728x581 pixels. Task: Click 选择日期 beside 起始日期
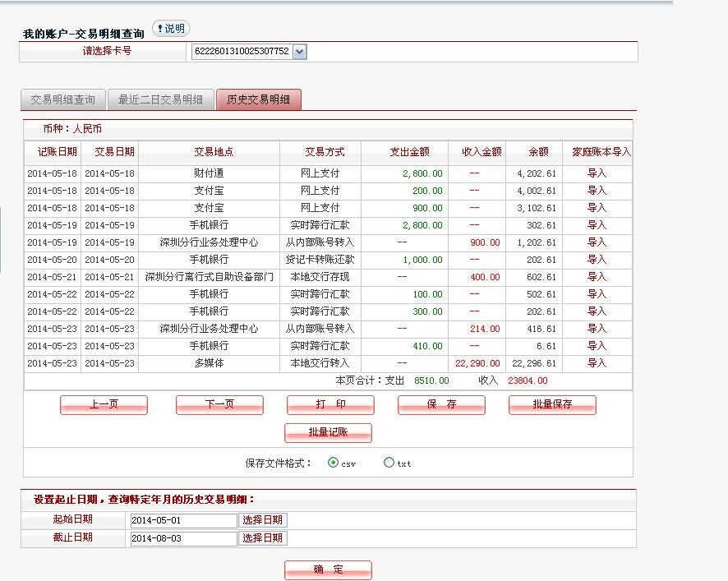(262, 520)
